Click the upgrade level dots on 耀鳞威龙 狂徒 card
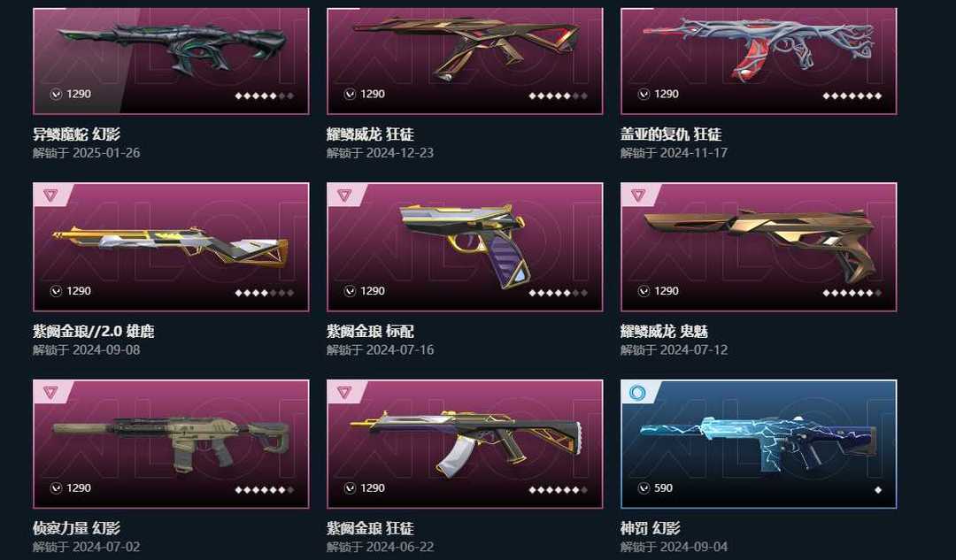This screenshot has width=956, height=560. point(558,96)
